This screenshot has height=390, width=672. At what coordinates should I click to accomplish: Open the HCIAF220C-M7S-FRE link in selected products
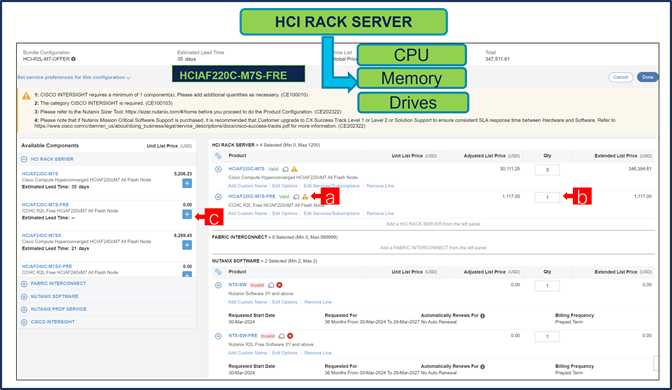(252, 196)
